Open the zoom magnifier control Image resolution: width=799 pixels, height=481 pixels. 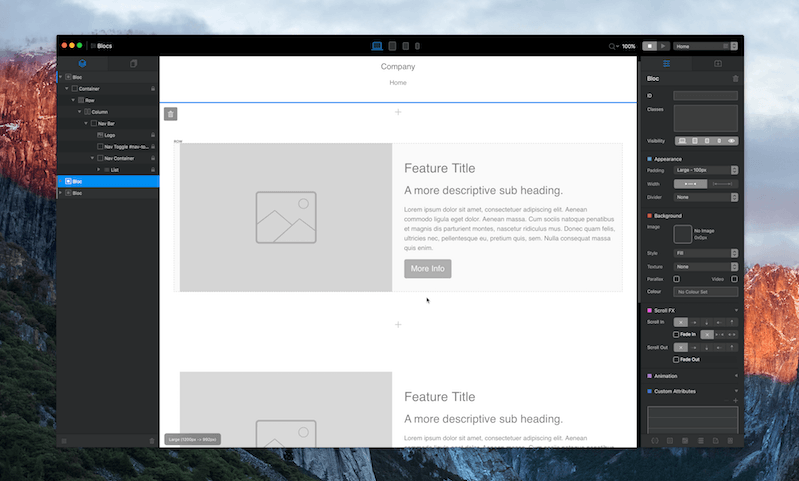tap(613, 46)
